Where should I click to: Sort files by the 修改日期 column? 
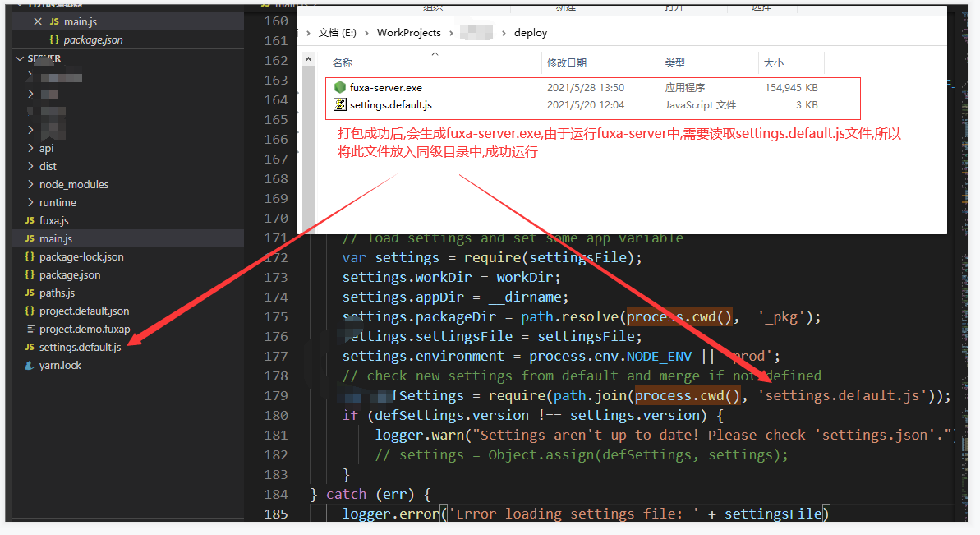tap(566, 62)
